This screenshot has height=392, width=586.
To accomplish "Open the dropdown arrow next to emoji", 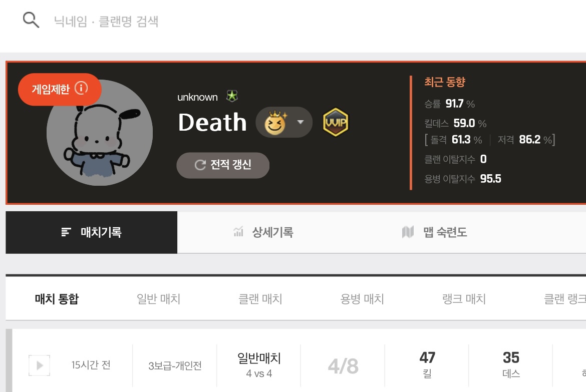I will tap(300, 122).
